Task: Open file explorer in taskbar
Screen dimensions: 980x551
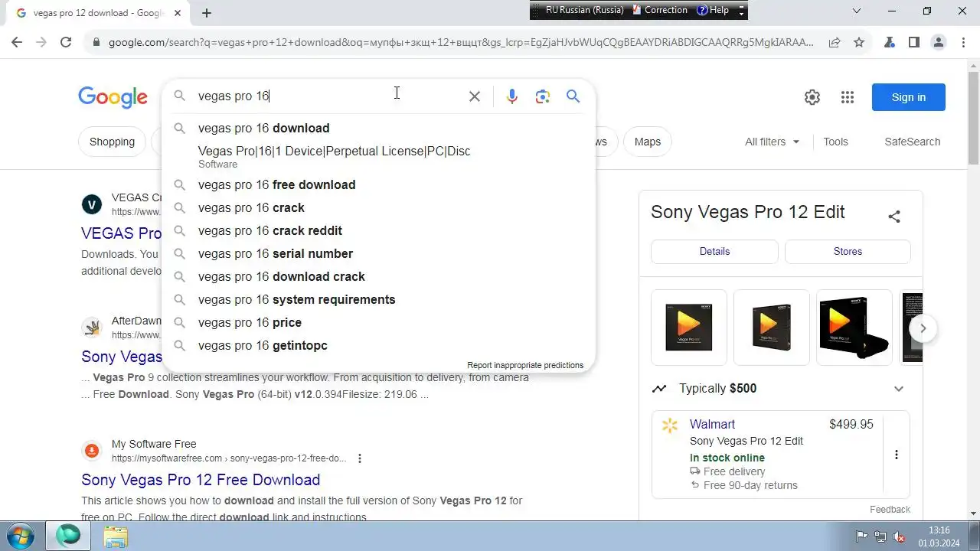Action: 116,536
